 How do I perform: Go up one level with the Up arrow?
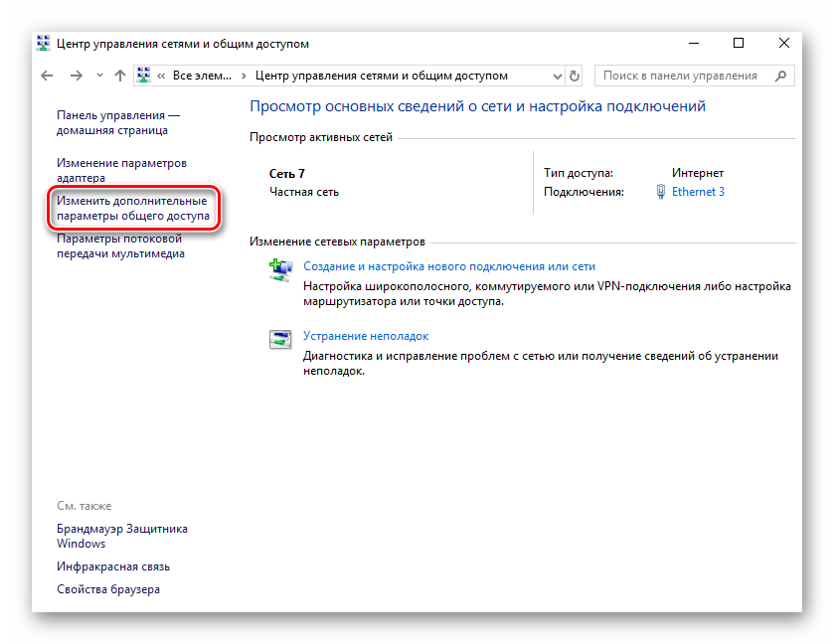[x=120, y=76]
